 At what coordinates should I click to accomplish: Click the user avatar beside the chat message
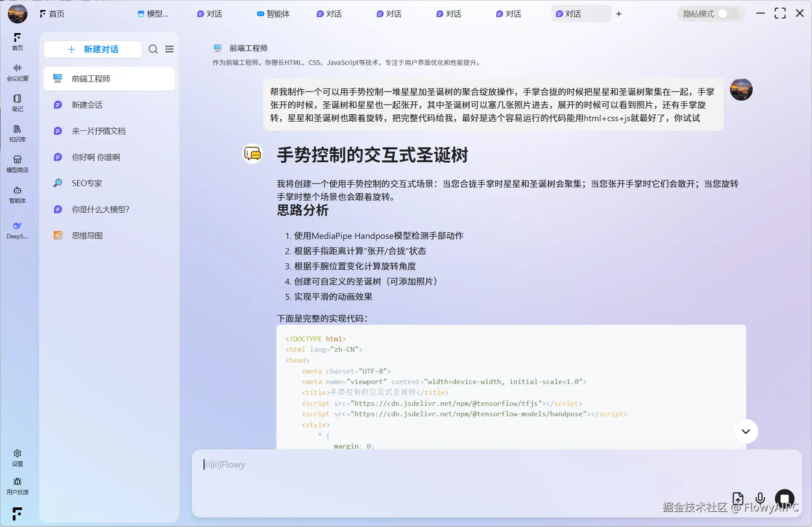[741, 90]
